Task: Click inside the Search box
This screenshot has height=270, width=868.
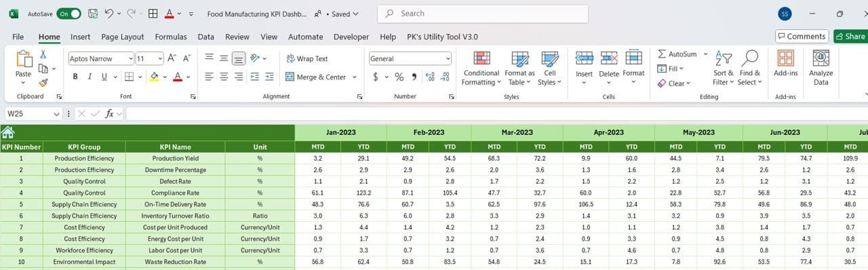Action: tap(483, 14)
